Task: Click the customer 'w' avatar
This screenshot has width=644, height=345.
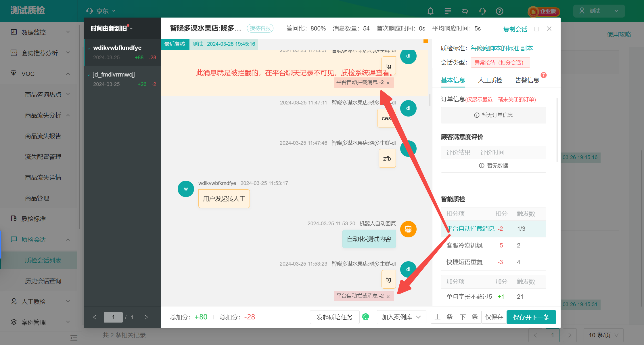Action: [x=186, y=189]
